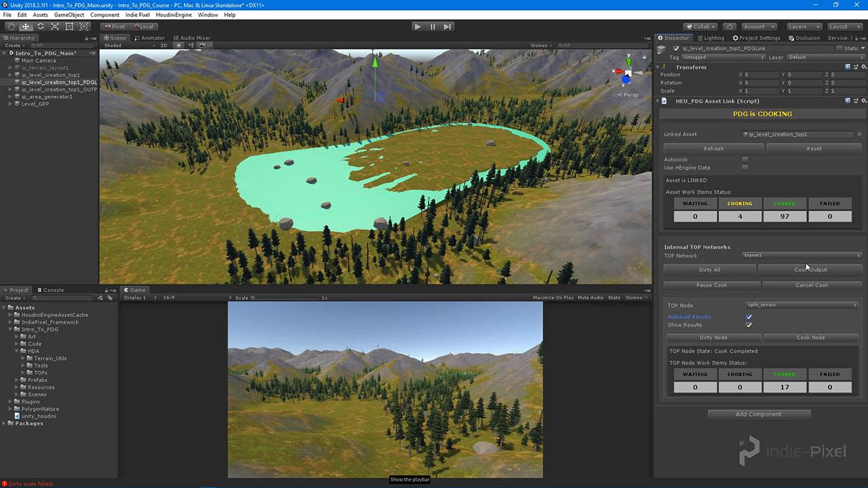Click the Refresh button
Screen dimensions: 868x488
(x=713, y=148)
